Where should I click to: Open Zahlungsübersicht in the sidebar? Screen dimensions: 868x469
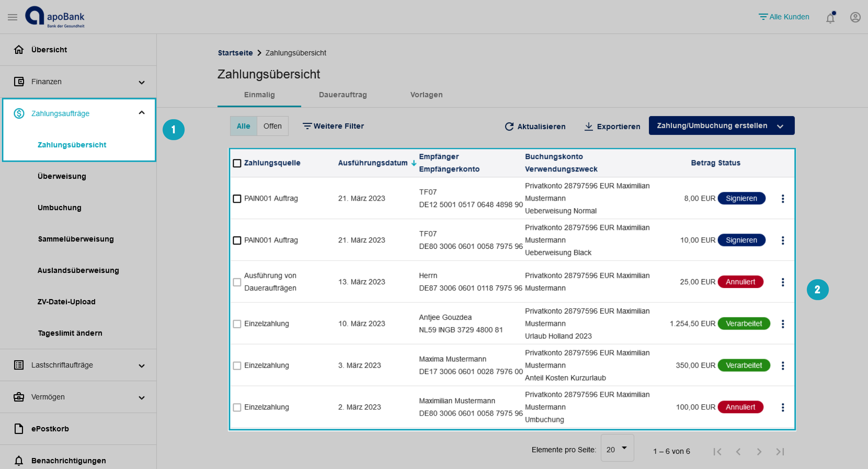(x=72, y=145)
